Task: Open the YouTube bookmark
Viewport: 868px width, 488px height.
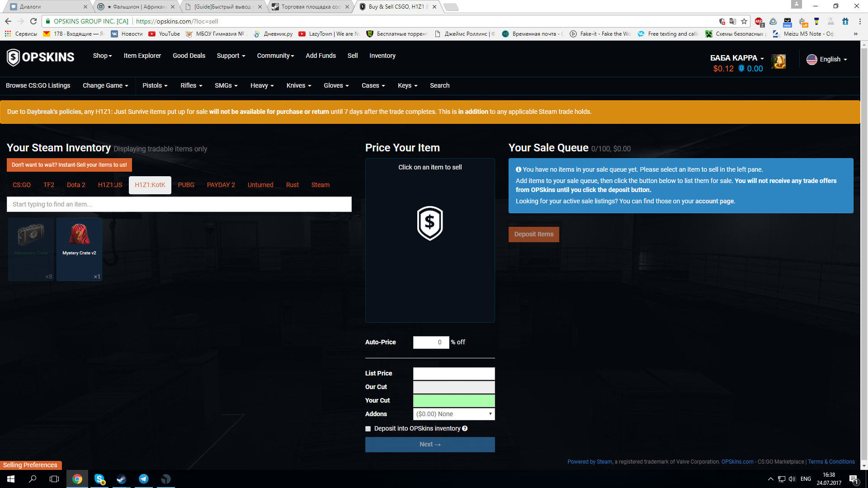Action: click(x=164, y=34)
